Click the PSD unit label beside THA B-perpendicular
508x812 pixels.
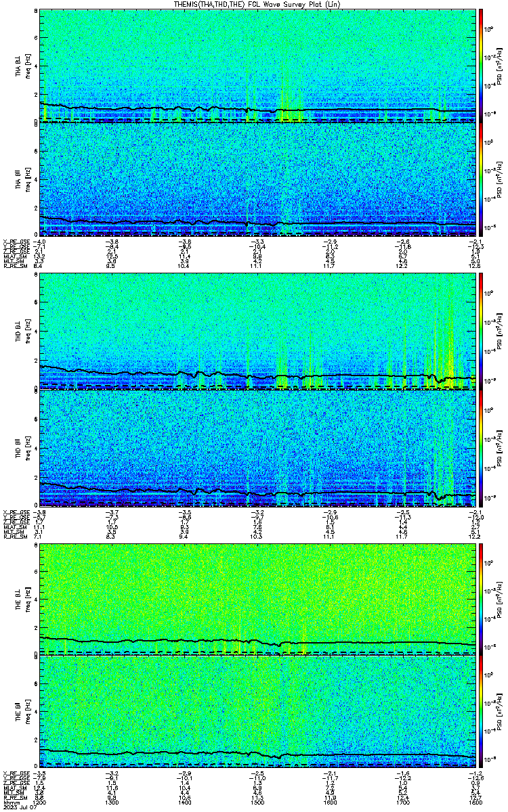499,65
